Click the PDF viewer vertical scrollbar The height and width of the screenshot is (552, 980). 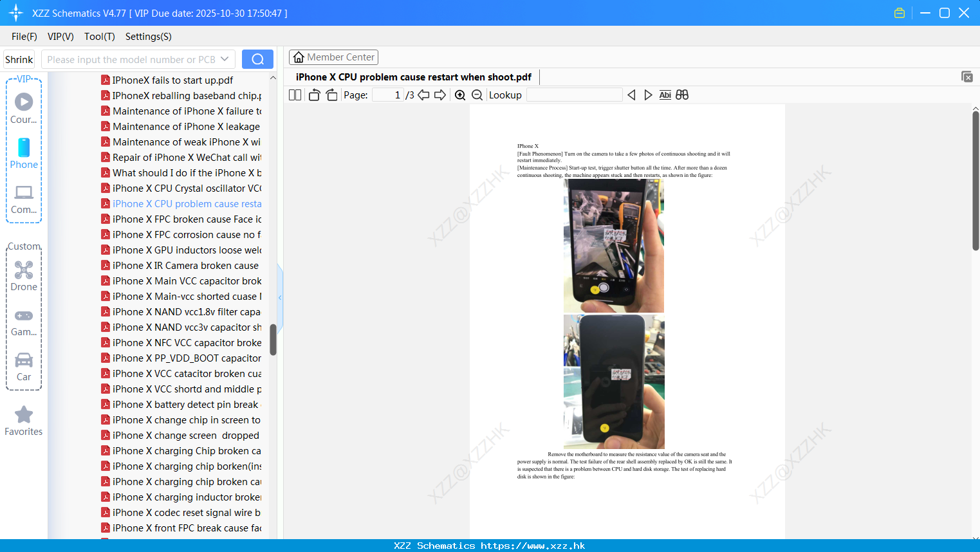975,180
